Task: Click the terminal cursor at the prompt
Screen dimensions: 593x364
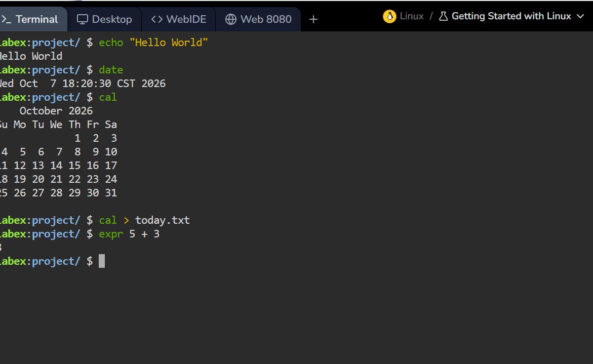Action: [x=102, y=261]
